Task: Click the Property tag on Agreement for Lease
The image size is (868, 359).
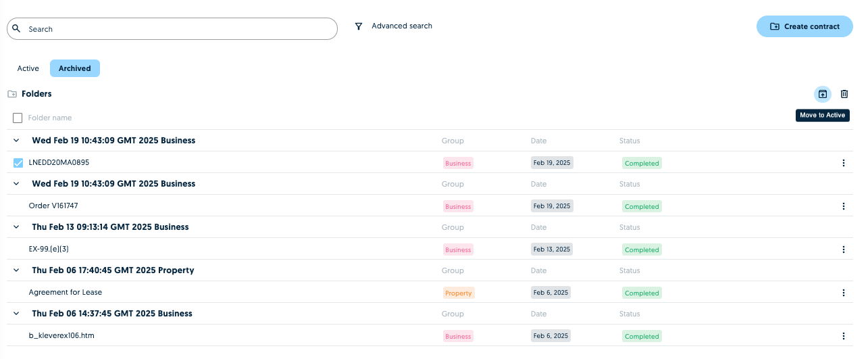Action: click(459, 293)
